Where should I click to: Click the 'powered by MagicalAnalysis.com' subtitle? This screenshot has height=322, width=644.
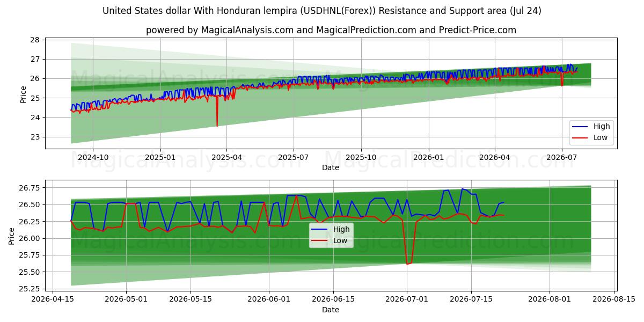coord(331,30)
